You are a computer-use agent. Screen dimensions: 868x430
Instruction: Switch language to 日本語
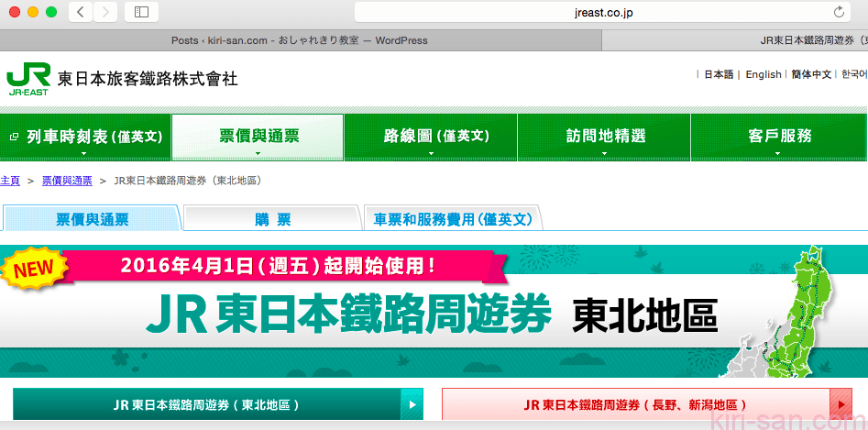tap(719, 74)
